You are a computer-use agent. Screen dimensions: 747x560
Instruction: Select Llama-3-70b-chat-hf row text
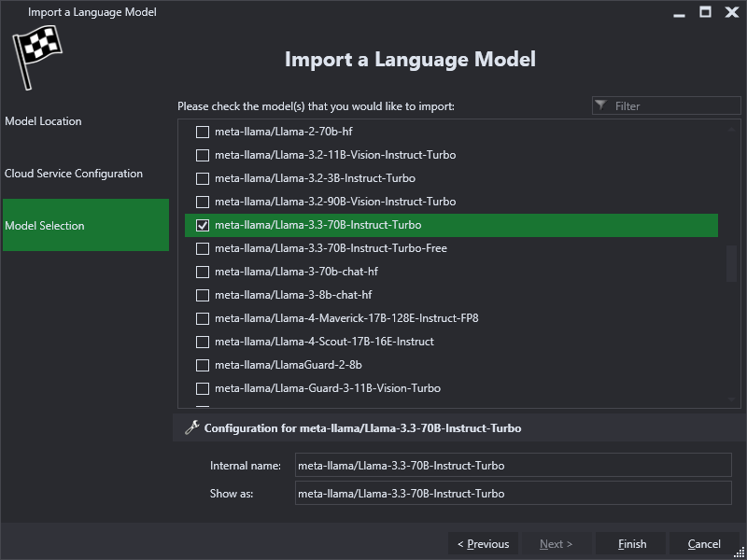[296, 272]
